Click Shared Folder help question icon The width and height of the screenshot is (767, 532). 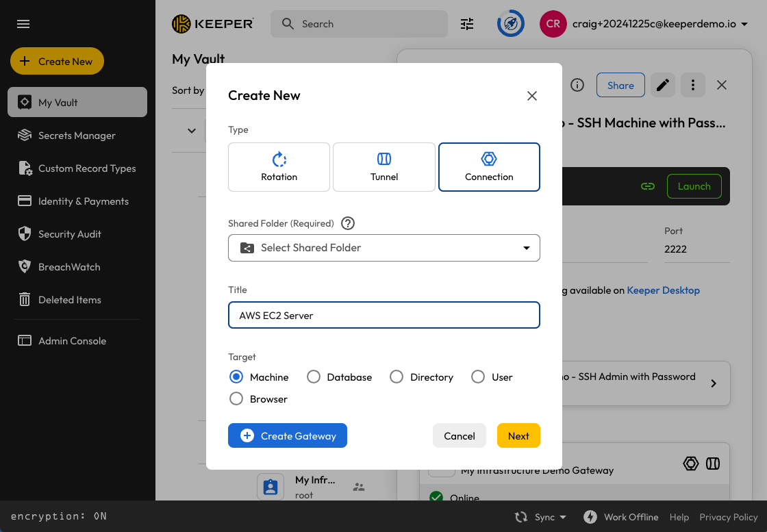coord(348,223)
